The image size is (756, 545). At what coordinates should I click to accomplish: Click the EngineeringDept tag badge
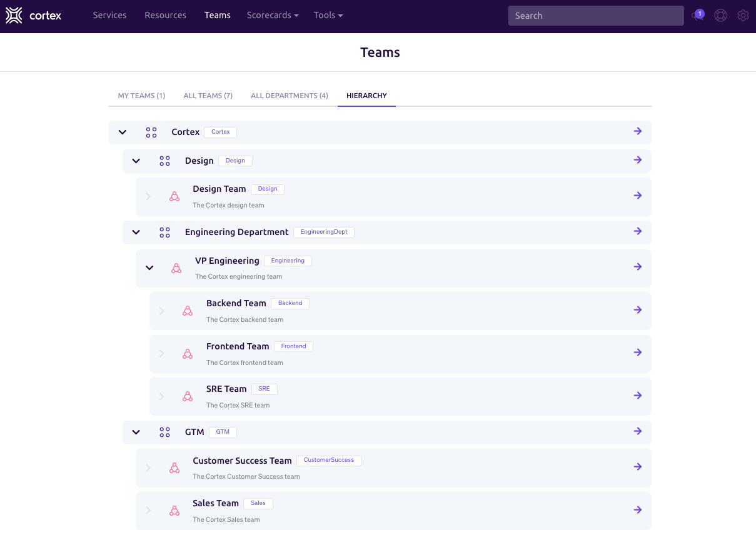(324, 232)
